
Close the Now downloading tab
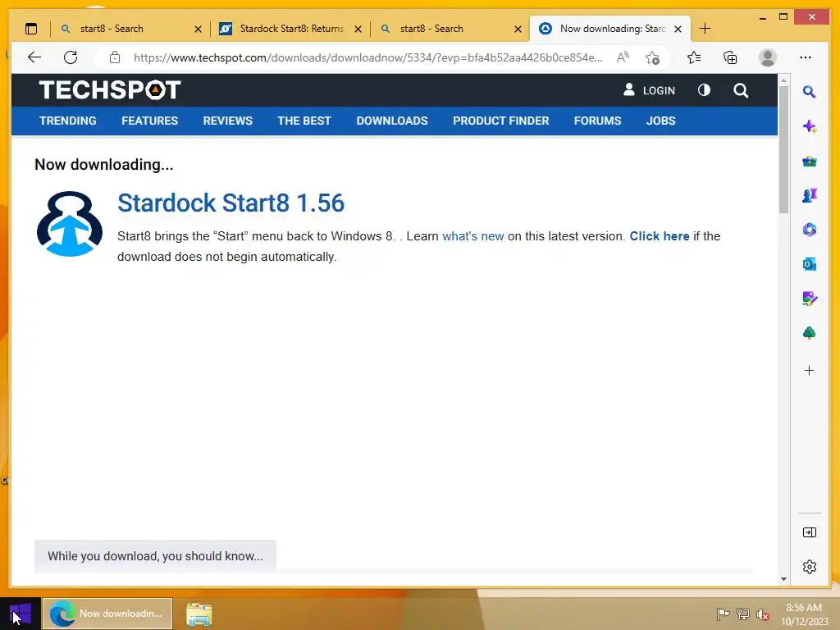click(678, 29)
